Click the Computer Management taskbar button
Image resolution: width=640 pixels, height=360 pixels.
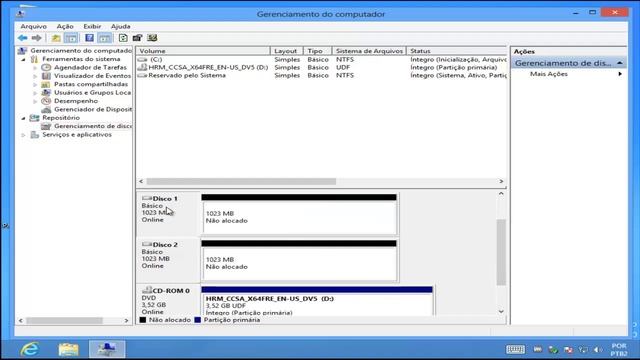click(107, 349)
